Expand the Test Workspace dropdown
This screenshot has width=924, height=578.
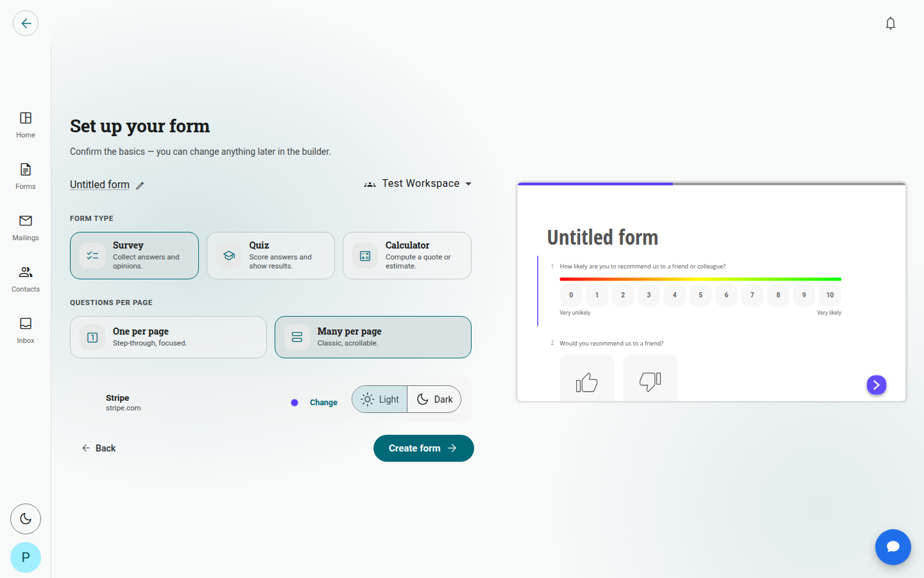pyautogui.click(x=418, y=184)
